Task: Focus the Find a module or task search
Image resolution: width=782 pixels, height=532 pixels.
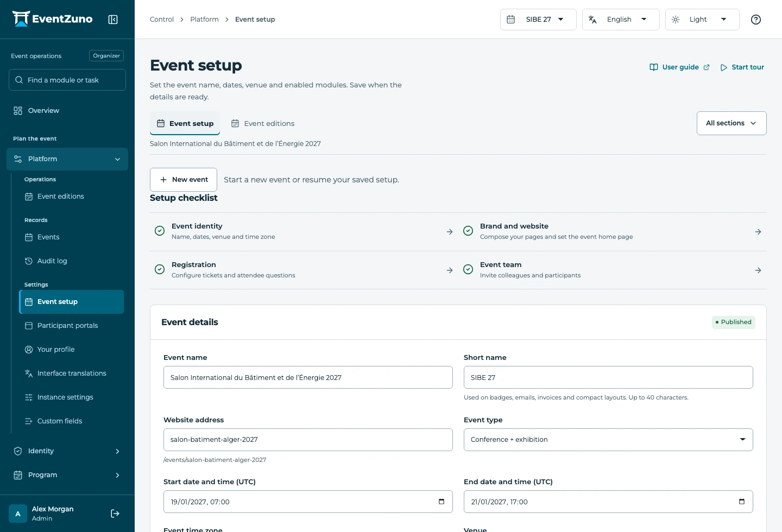Action: (x=67, y=80)
